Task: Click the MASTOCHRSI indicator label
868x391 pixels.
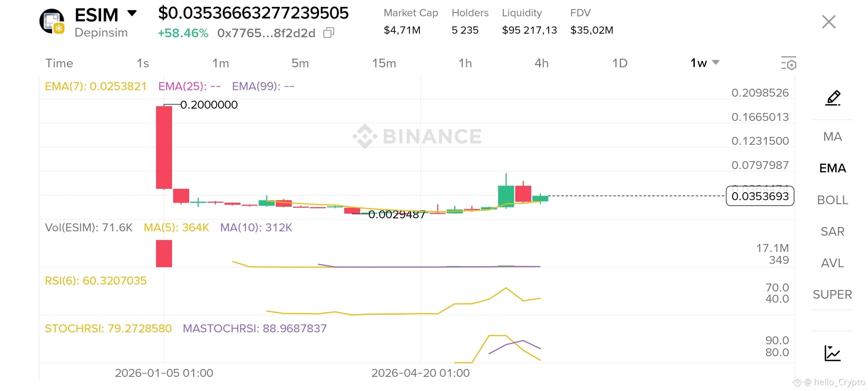Action: (x=255, y=329)
